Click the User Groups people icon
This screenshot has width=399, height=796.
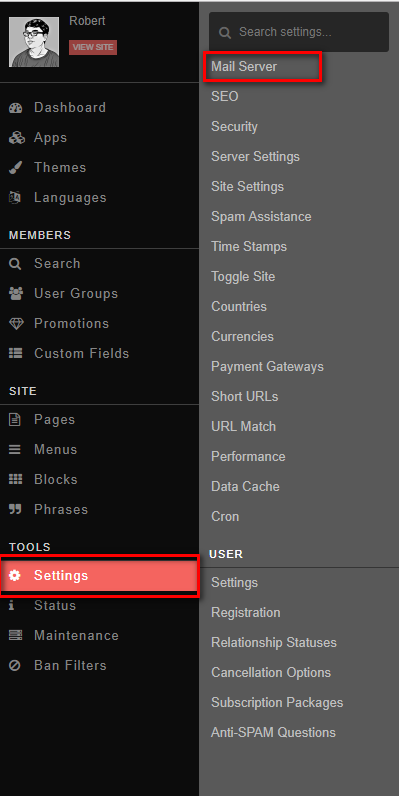pyautogui.click(x=16, y=293)
